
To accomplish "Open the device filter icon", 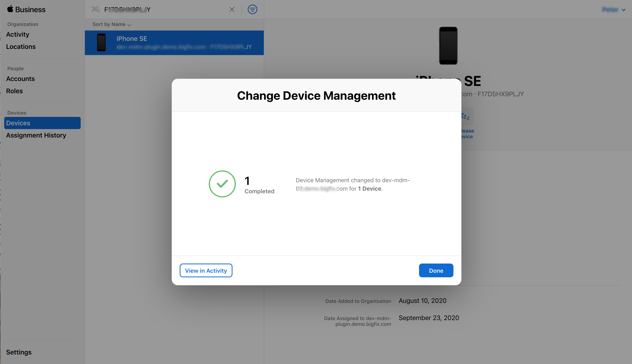I will (x=252, y=10).
